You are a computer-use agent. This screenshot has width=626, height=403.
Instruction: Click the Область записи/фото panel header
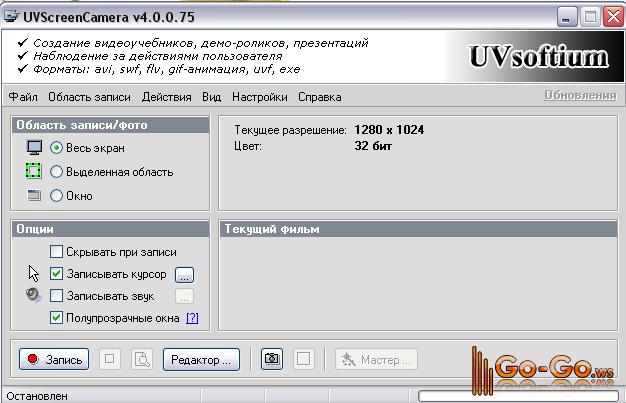[x=111, y=125]
